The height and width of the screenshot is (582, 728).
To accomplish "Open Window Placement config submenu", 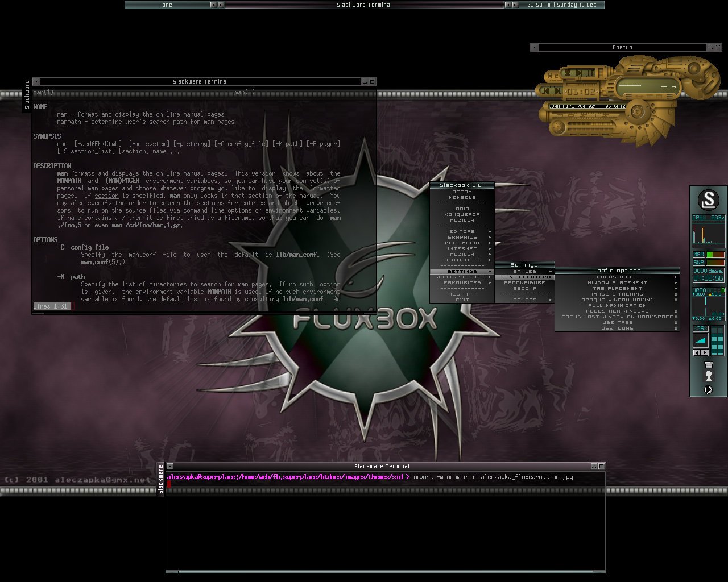I will pyautogui.click(x=617, y=282).
